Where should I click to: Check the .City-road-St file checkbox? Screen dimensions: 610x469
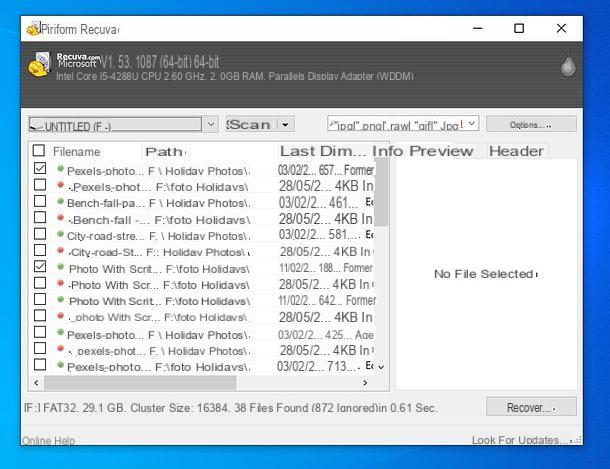point(40,250)
